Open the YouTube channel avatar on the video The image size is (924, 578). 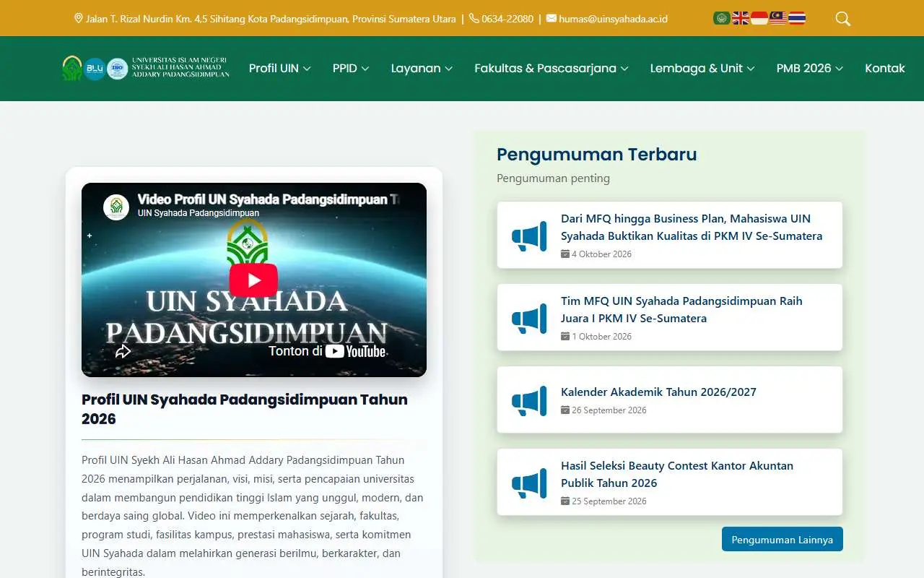pyautogui.click(x=116, y=207)
